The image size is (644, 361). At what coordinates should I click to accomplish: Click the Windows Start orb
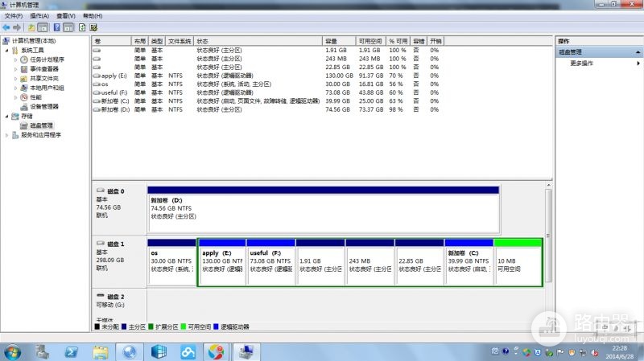12,352
